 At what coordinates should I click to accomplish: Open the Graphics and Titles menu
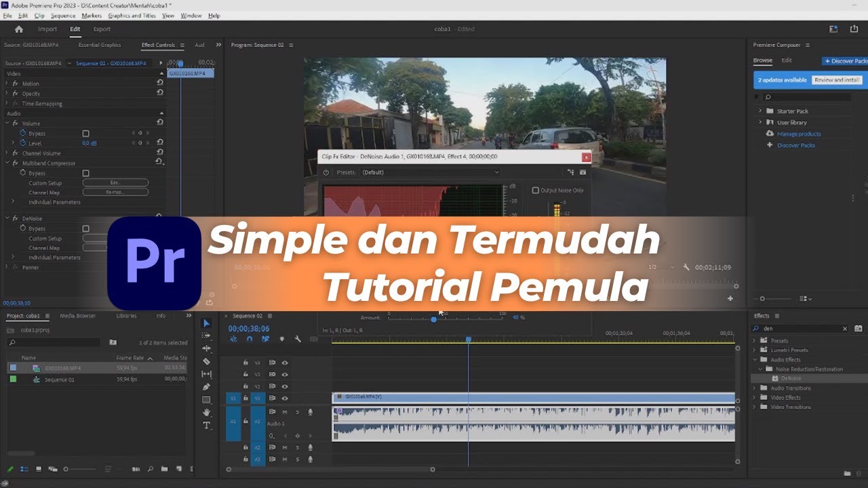pyautogui.click(x=132, y=16)
